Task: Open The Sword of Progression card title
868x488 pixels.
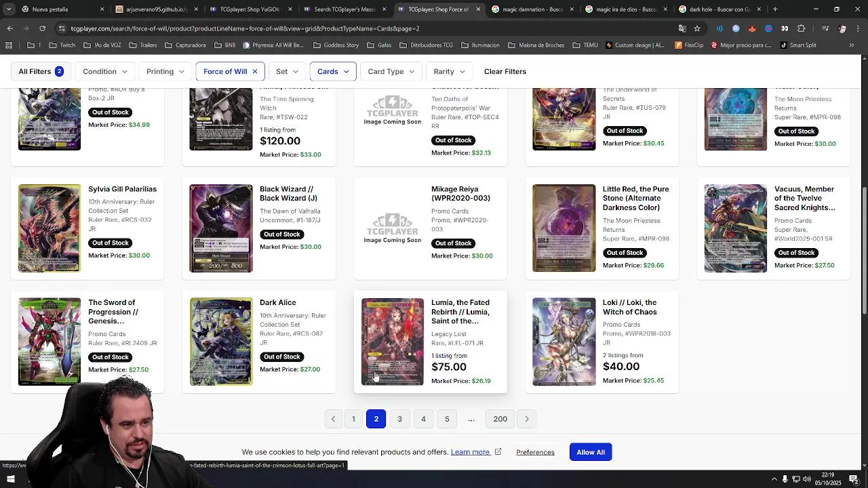Action: pyautogui.click(x=113, y=311)
